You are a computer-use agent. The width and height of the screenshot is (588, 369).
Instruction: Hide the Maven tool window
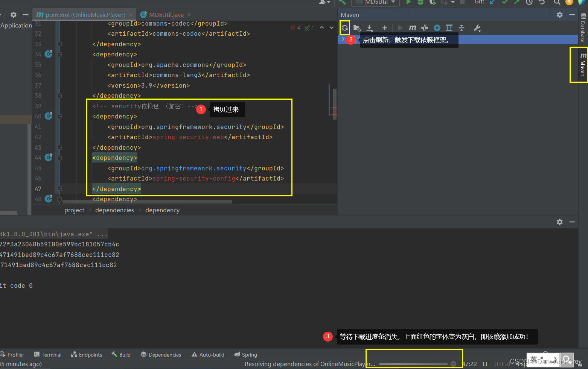click(572, 15)
